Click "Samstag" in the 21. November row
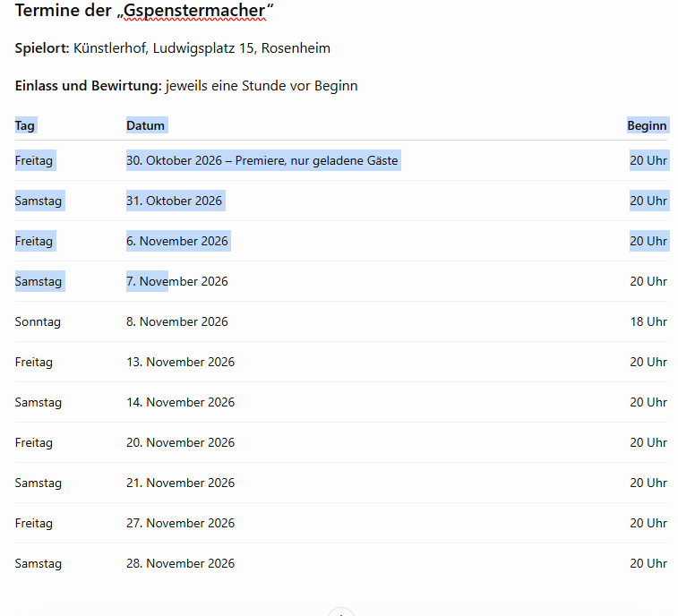The height and width of the screenshot is (616, 678). point(38,483)
